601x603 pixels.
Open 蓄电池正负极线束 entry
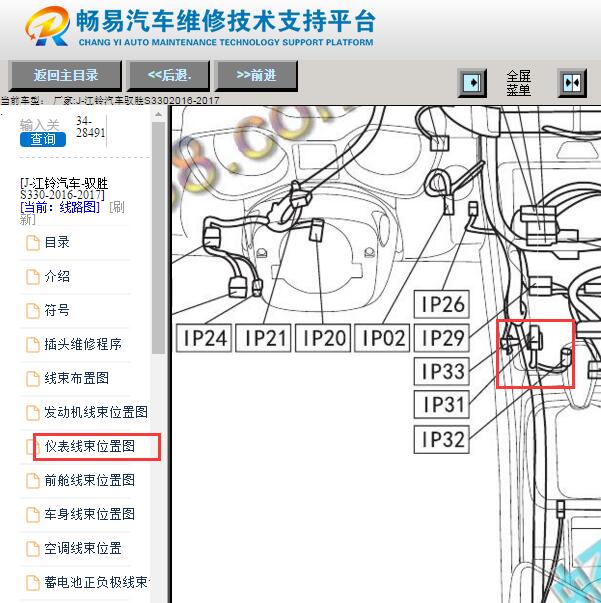(x=96, y=582)
